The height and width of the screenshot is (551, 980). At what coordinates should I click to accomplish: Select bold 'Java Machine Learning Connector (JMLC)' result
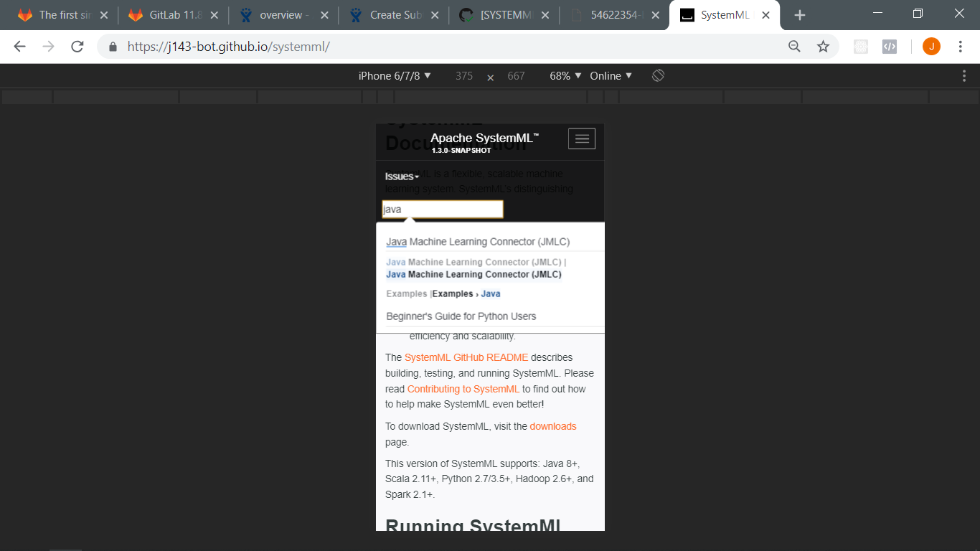tap(473, 274)
